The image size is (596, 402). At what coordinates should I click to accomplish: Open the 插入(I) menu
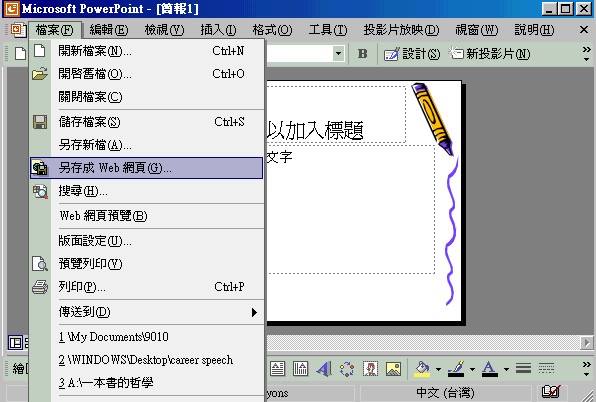click(x=218, y=30)
